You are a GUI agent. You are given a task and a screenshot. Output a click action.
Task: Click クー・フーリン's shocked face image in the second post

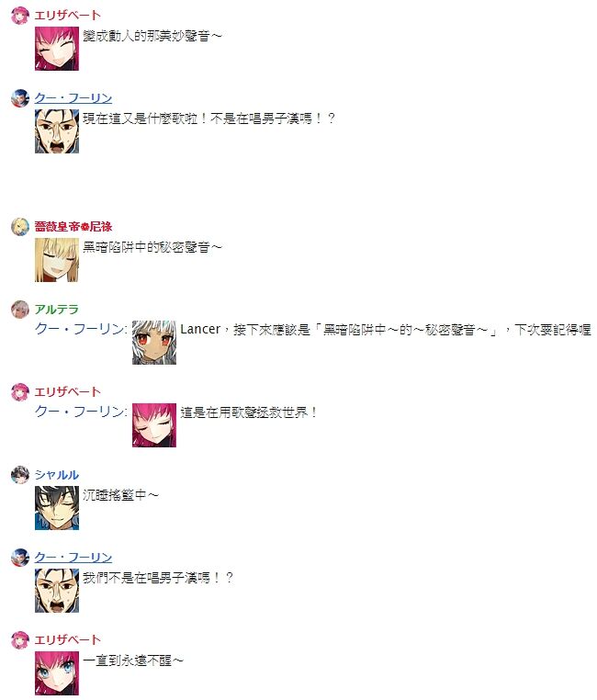tap(57, 131)
